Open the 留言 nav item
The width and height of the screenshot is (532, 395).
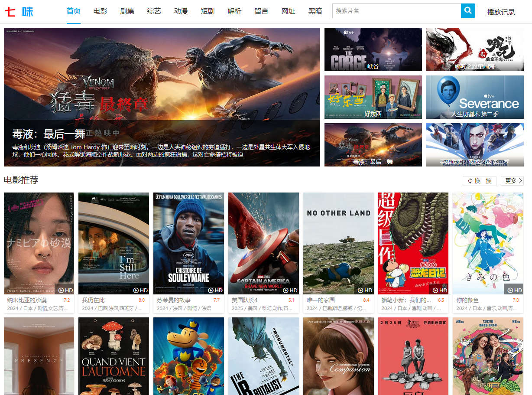coord(262,11)
